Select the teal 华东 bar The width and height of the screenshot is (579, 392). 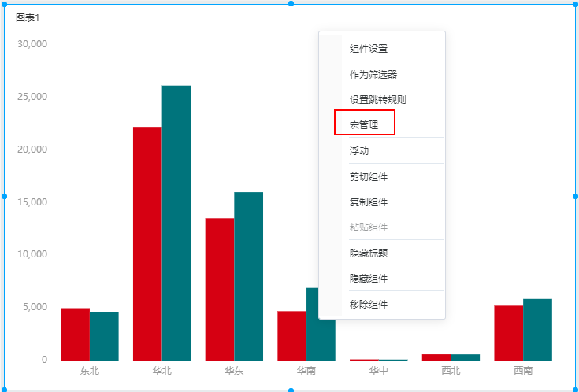click(x=248, y=276)
